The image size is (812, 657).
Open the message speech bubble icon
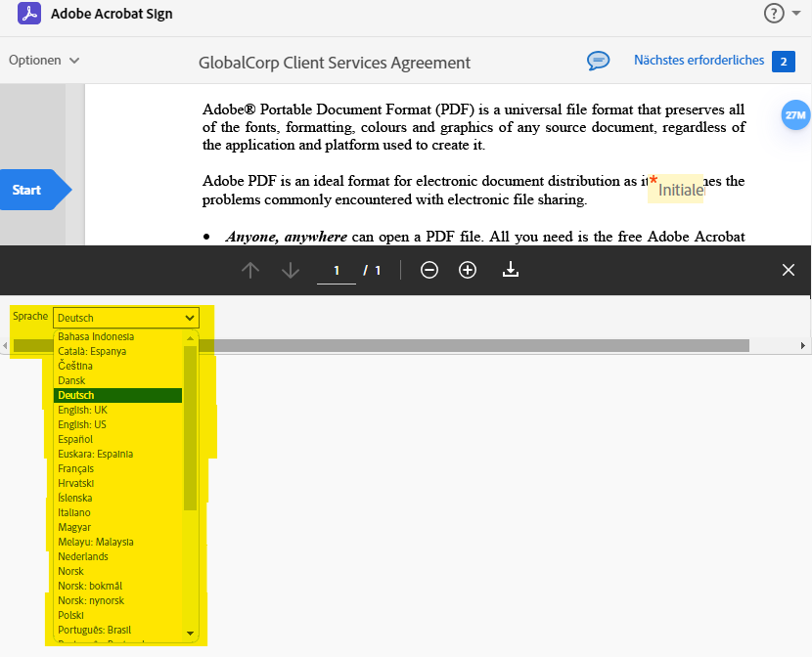tap(598, 61)
